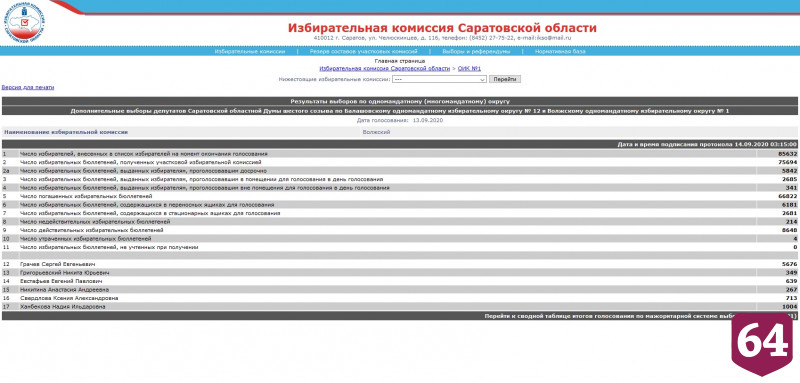The width and height of the screenshot is (800, 383).
Task: Click the vote count 5676 for Грачев
Action: [789, 264]
